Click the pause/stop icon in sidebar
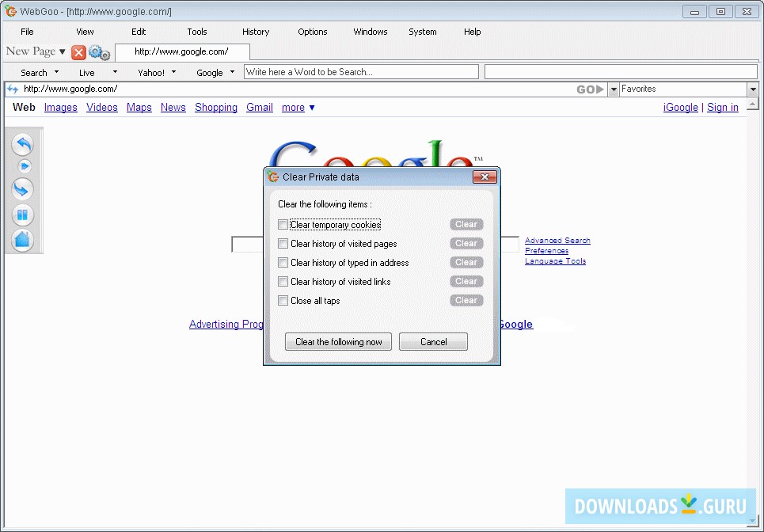This screenshot has height=532, width=764. point(22,215)
